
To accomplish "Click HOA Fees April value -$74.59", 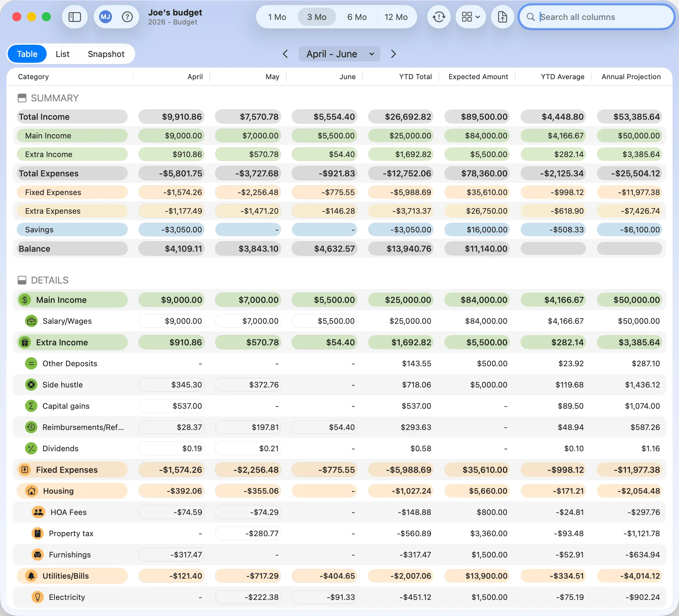I will [172, 512].
